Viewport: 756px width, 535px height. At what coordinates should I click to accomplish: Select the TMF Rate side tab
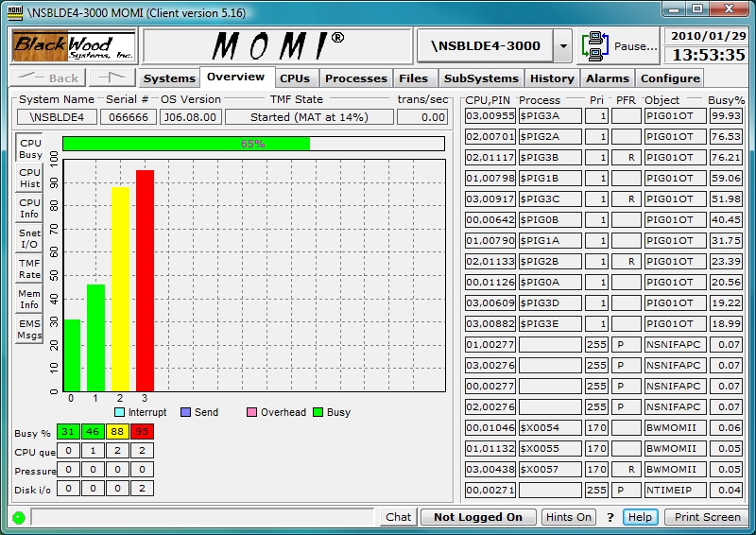pyautogui.click(x=30, y=269)
